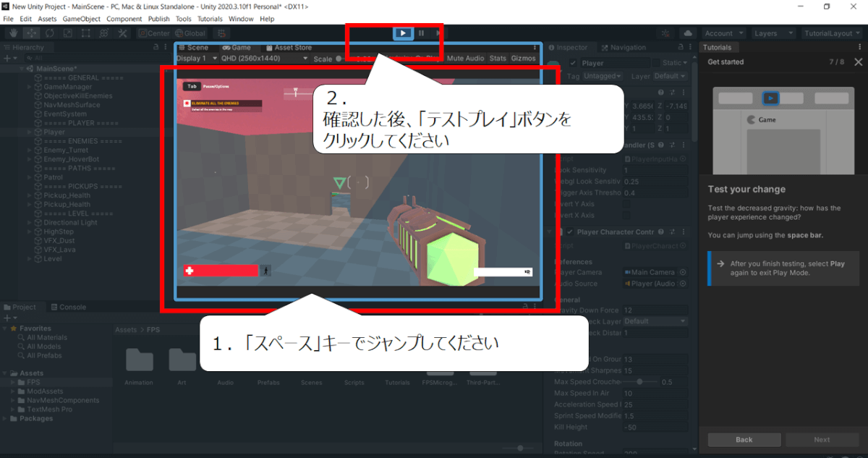
Task: Select the Transform tool
Action: [x=104, y=33]
